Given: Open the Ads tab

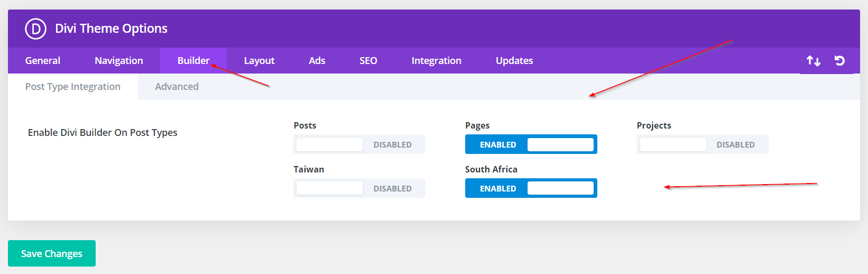Looking at the screenshot, I should pos(317,61).
